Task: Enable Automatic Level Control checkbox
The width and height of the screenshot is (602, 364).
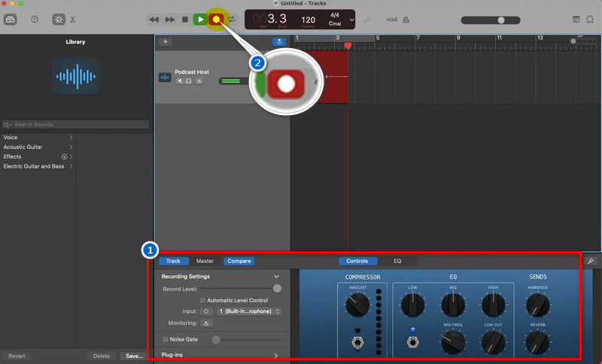Action: [202, 300]
